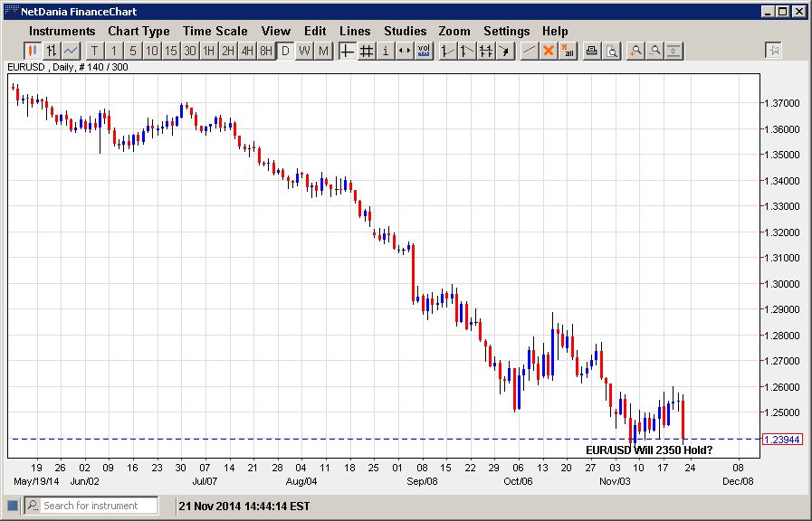Screen dimensions: 812x521
Task: Click the print preview icon
Action: click(612, 51)
